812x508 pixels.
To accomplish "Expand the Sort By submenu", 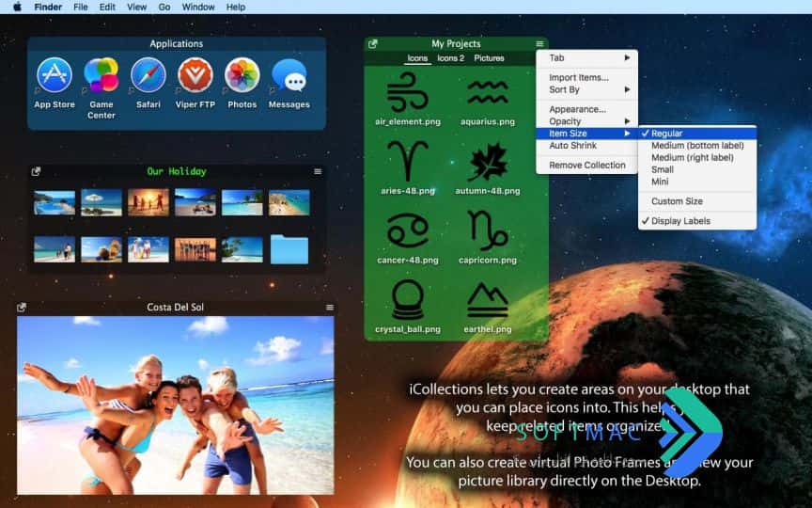I will click(586, 89).
